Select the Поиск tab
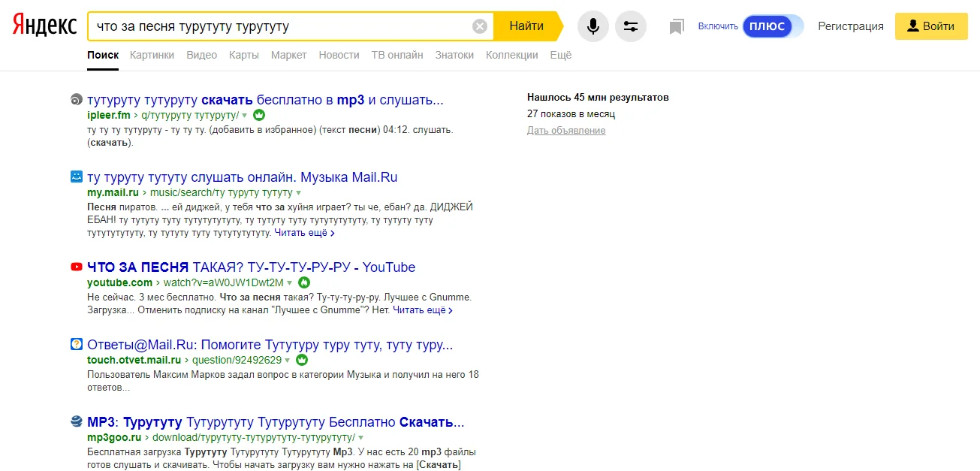 103,55
